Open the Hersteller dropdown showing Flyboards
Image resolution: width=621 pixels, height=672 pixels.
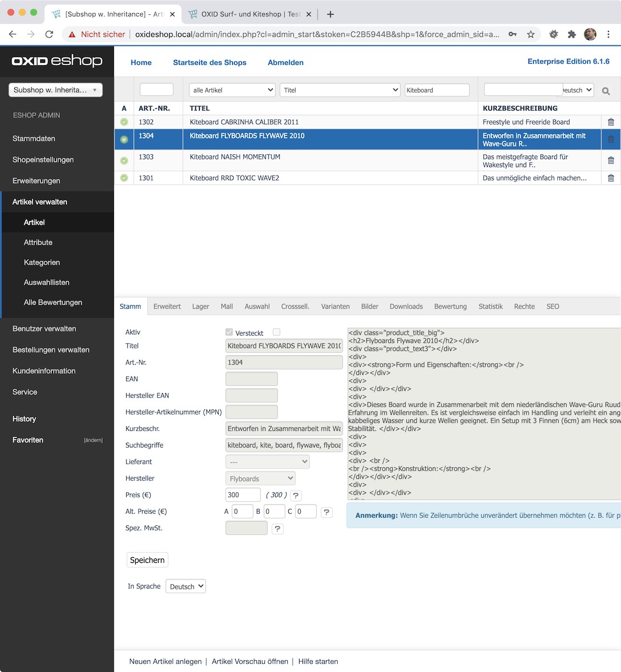click(260, 478)
